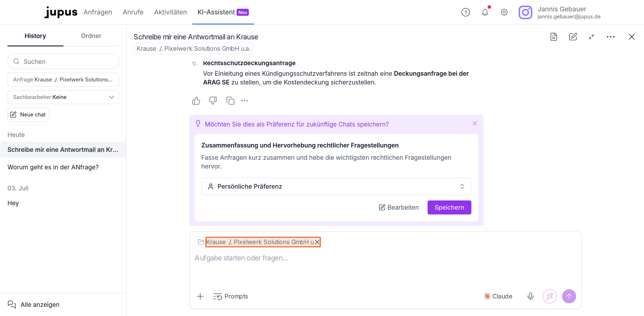The image size is (644, 316).
Task: Open the Sachbearbeiter dropdown
Action: tap(63, 97)
